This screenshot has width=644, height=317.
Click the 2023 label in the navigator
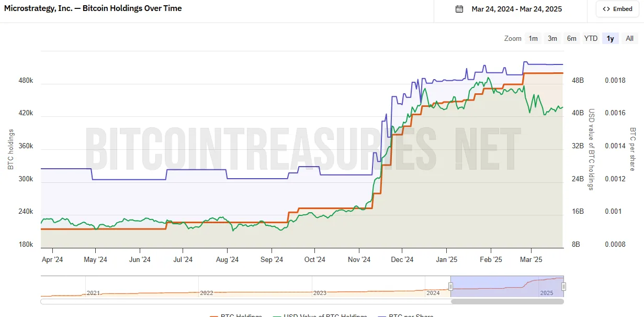point(320,293)
